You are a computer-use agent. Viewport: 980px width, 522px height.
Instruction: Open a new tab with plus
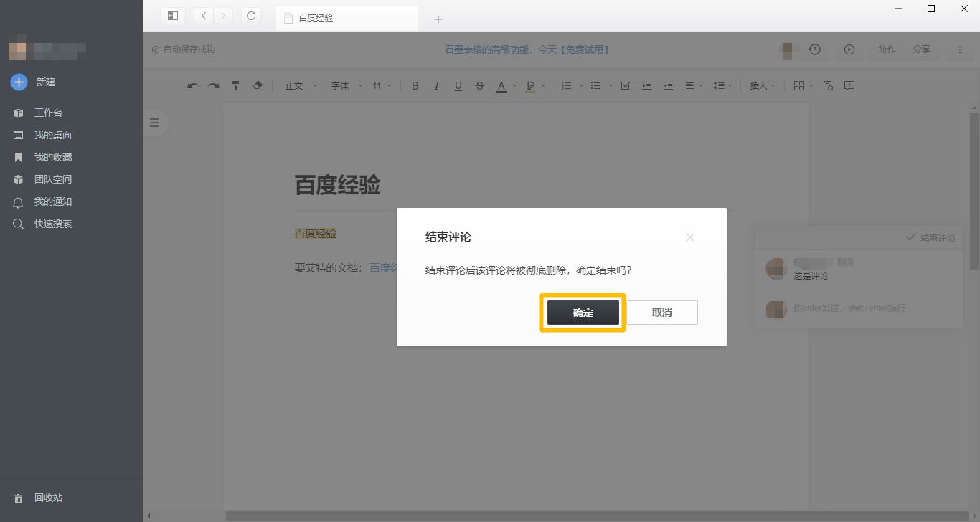[438, 19]
